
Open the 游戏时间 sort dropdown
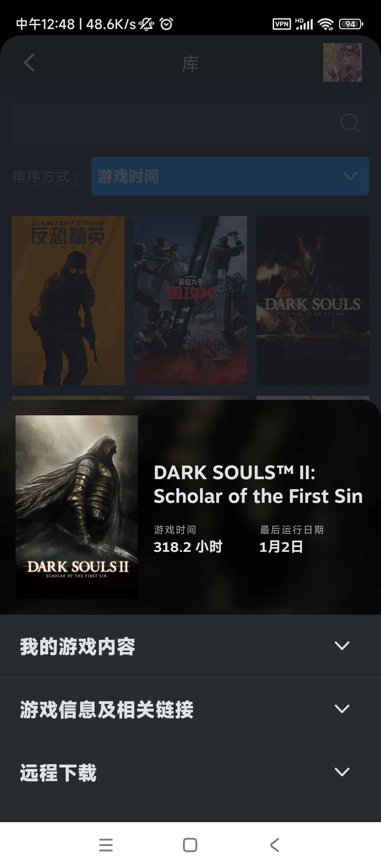230,176
